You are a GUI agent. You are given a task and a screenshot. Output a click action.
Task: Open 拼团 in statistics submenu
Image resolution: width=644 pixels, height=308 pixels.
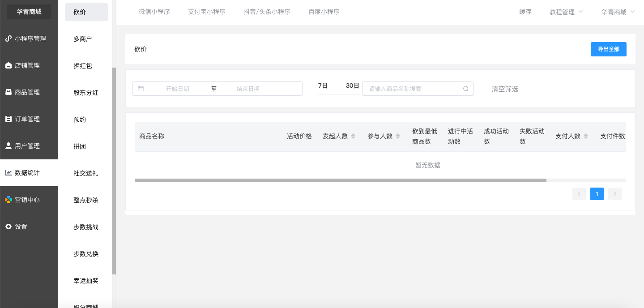[x=80, y=146]
